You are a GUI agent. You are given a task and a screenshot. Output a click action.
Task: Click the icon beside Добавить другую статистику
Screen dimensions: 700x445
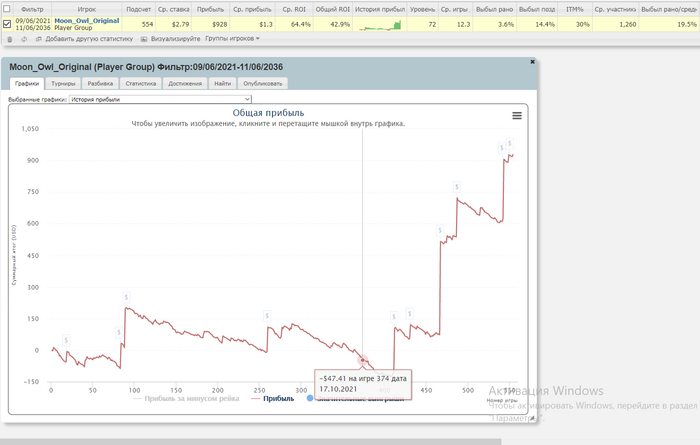[x=38, y=39]
